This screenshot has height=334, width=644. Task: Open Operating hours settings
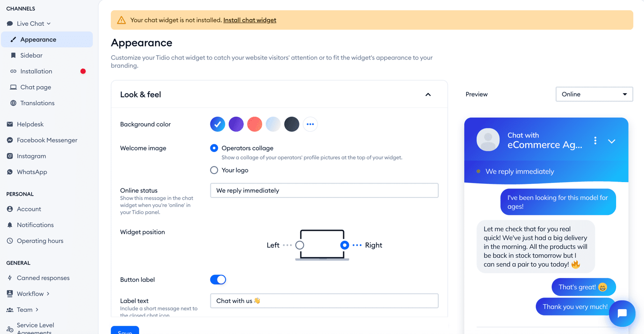point(40,241)
